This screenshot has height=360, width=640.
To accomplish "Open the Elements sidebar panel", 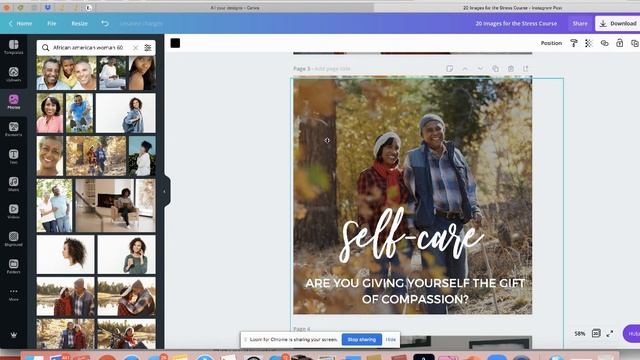I will tap(13, 129).
